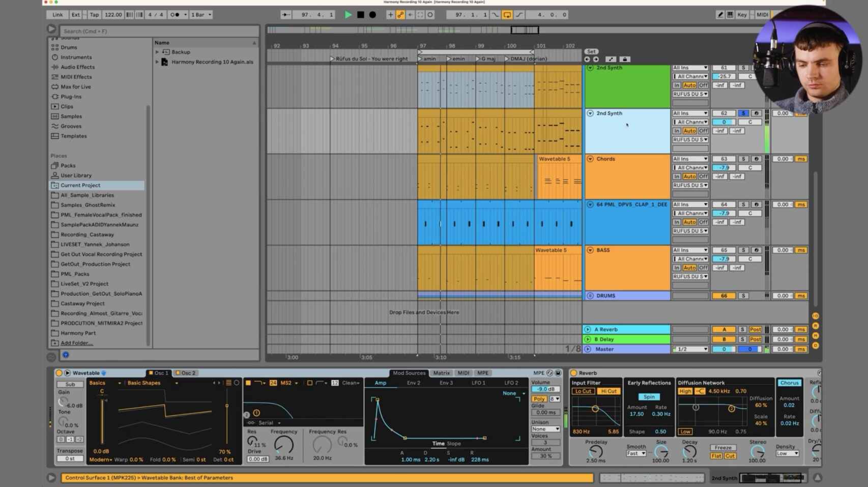This screenshot has width=868, height=487.
Task: Open the 1 Bar quantization dropdown
Action: (x=201, y=15)
